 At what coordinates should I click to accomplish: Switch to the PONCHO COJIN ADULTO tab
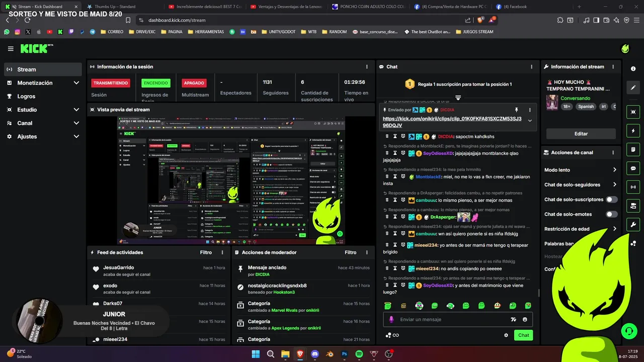point(372,7)
